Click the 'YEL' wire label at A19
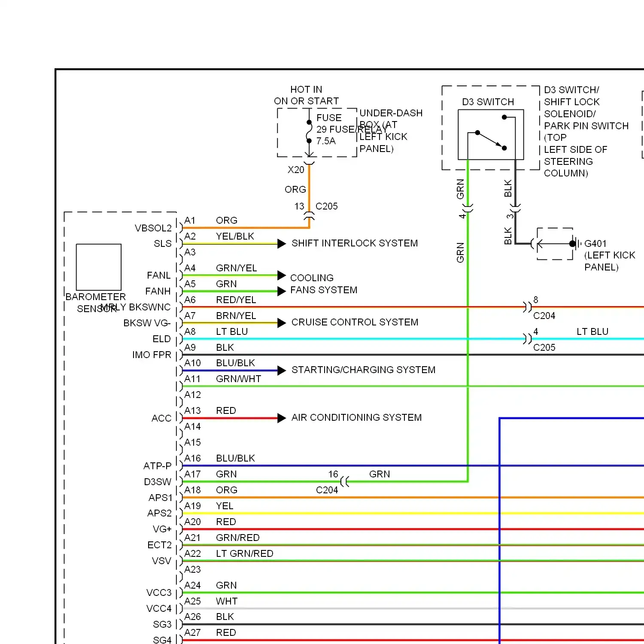This screenshot has width=644, height=644. point(225,506)
